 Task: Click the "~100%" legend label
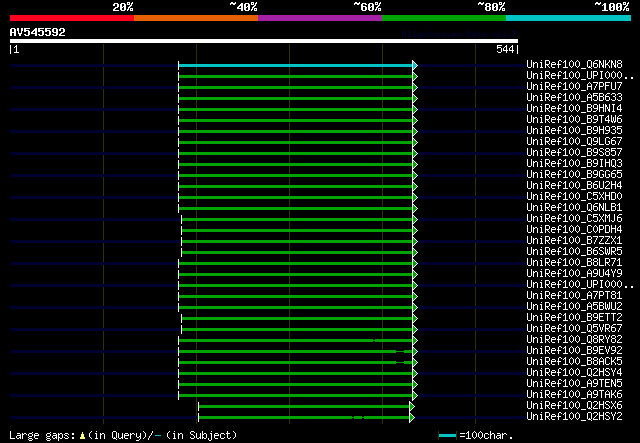[612, 7]
